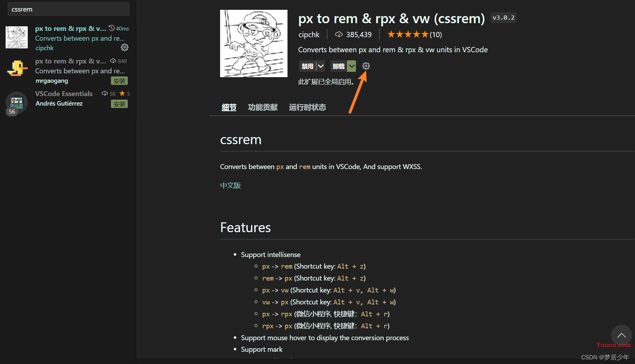Click 'Support mouse hover to display the conversion process'
Screen dimensions: 635x364
click(x=325, y=338)
